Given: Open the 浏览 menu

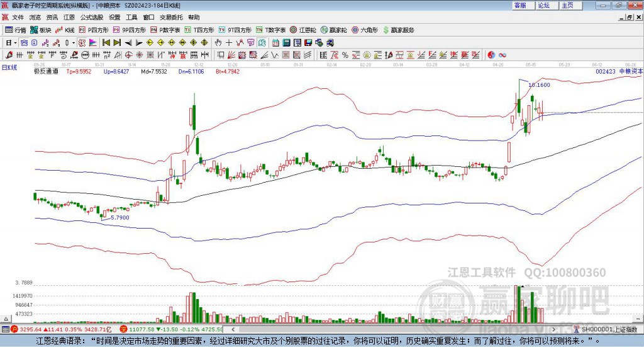Looking at the screenshot, I should click(35, 17).
